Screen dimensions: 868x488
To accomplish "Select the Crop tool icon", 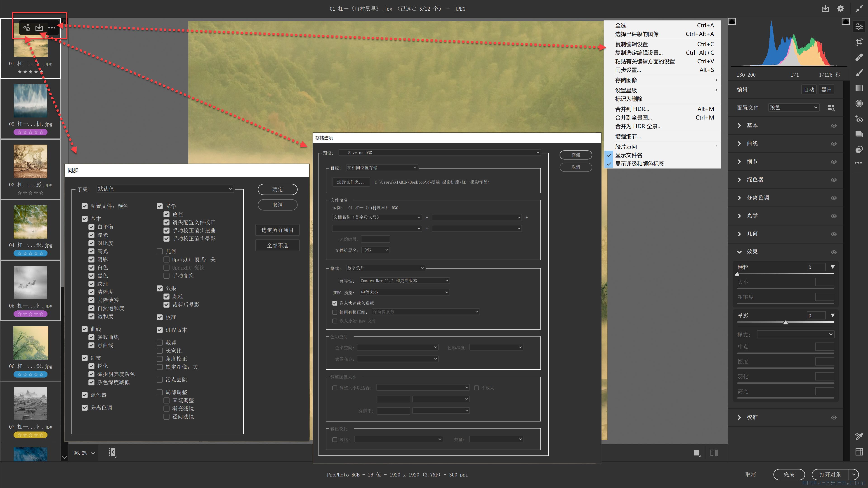I will click(859, 42).
